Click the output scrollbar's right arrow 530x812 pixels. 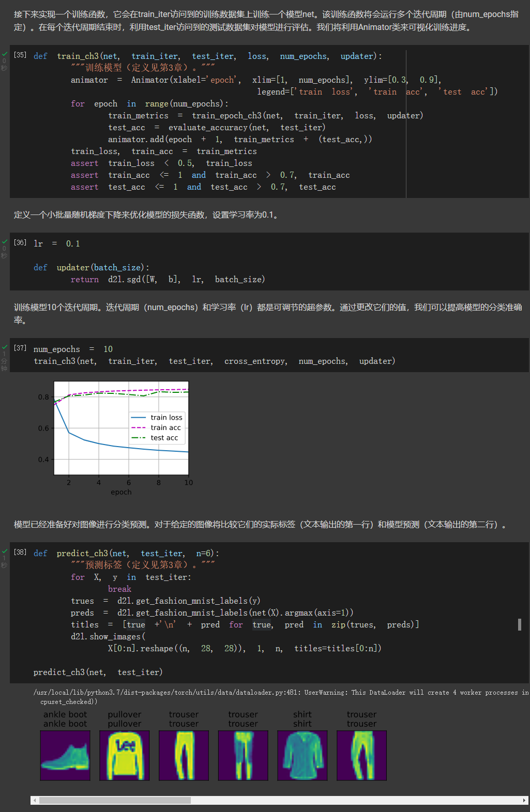click(x=524, y=800)
